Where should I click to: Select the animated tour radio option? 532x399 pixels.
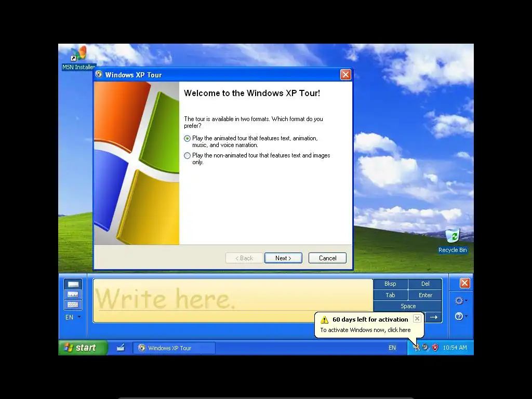coord(187,138)
